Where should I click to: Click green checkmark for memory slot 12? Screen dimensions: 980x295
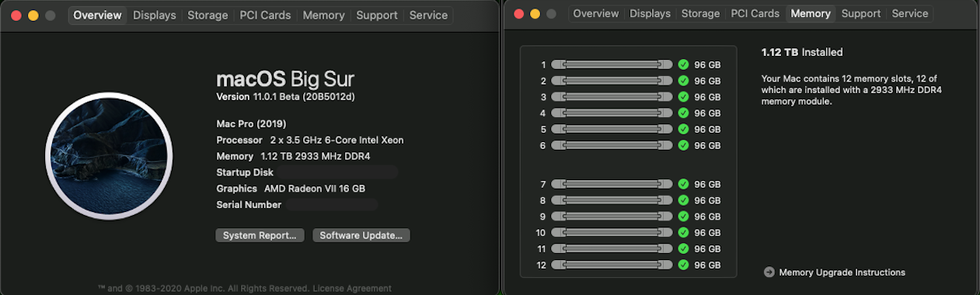(x=683, y=265)
